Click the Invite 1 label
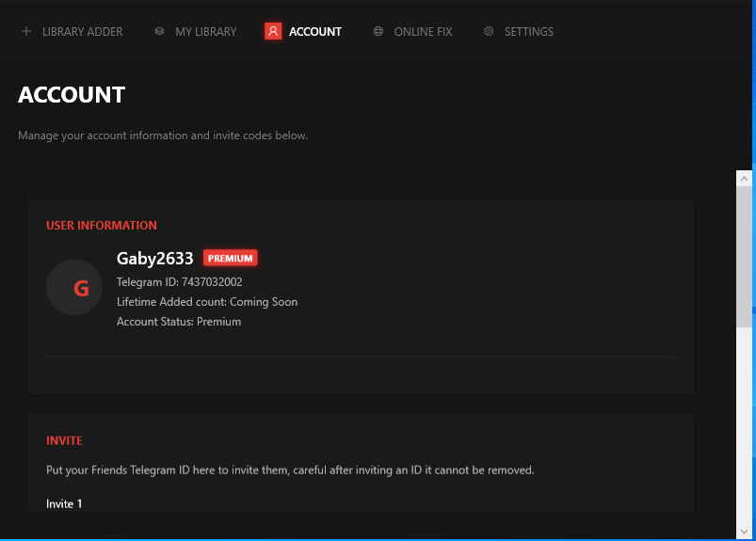 [x=64, y=504]
